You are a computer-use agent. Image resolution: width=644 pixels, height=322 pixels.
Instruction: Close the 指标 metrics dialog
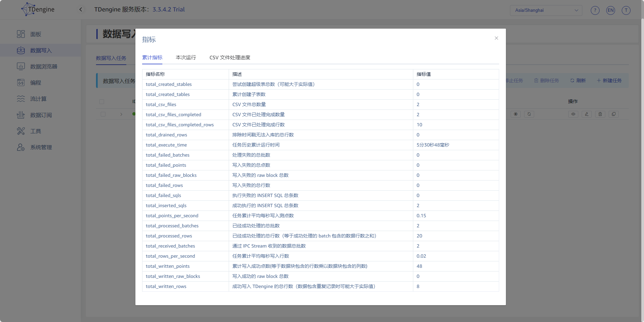pos(496,38)
